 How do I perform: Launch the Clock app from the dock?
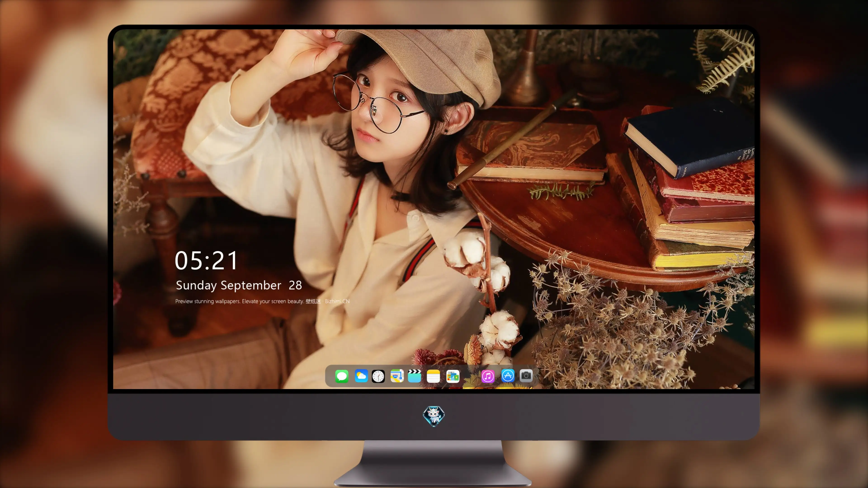pyautogui.click(x=378, y=376)
